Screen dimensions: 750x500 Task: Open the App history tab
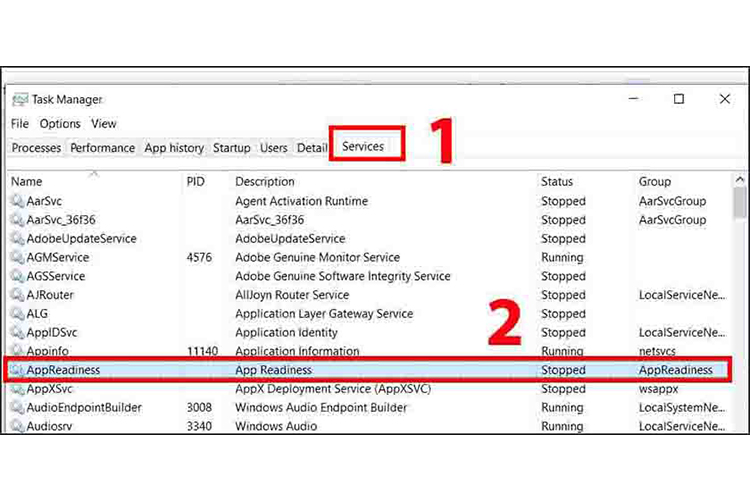(174, 148)
